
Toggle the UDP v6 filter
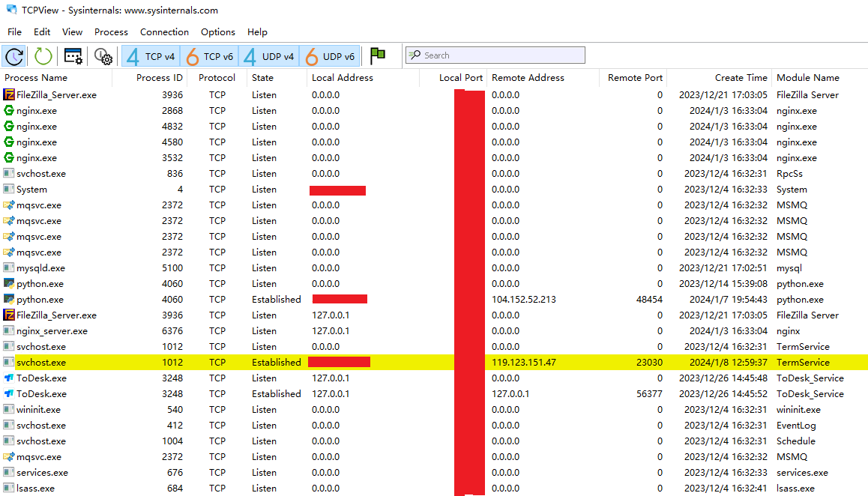coord(331,56)
